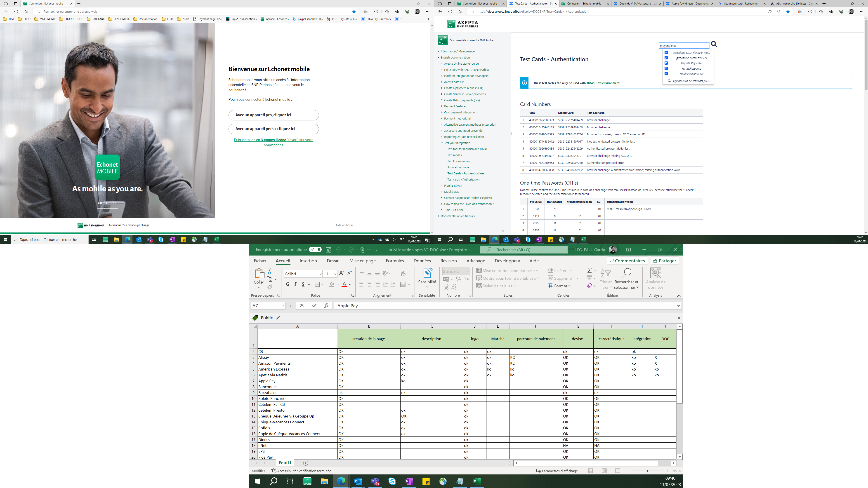Click the Excel icon in the taskbar

tap(476, 481)
